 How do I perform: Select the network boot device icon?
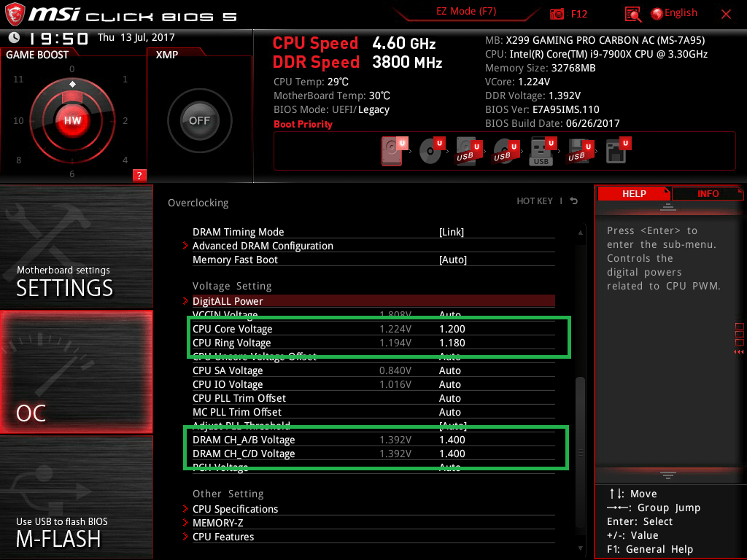[x=619, y=150]
